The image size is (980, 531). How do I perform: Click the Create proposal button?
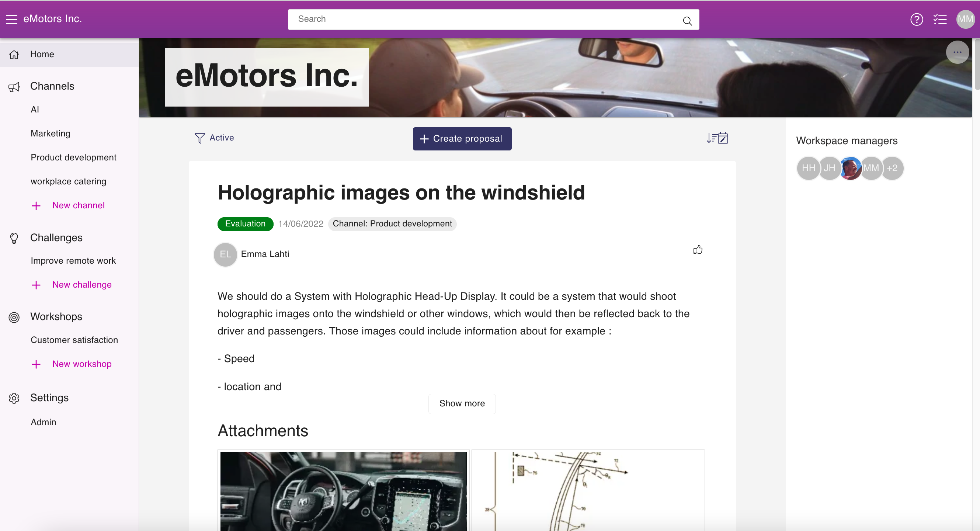click(x=462, y=139)
